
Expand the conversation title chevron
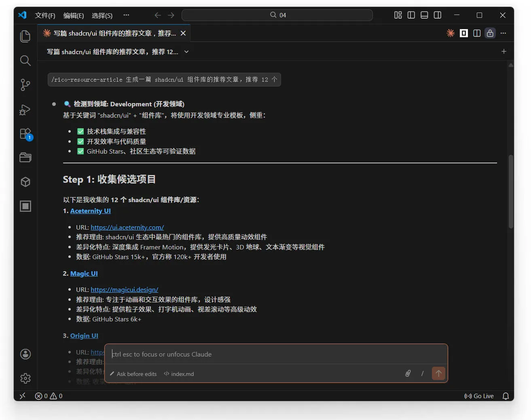click(186, 52)
